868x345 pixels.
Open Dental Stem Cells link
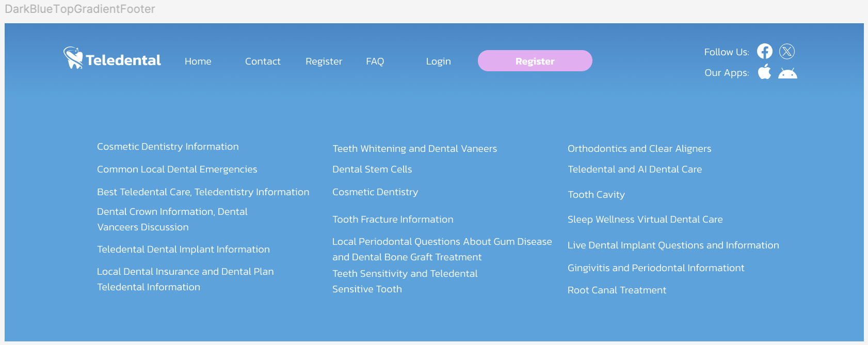pos(372,169)
